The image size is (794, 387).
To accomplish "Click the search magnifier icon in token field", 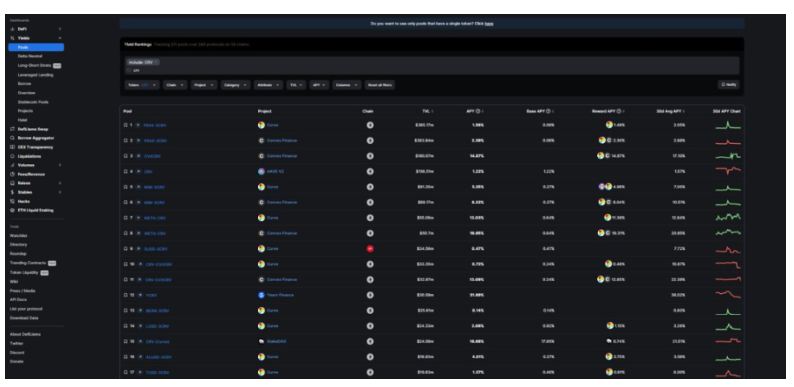I will click(130, 70).
